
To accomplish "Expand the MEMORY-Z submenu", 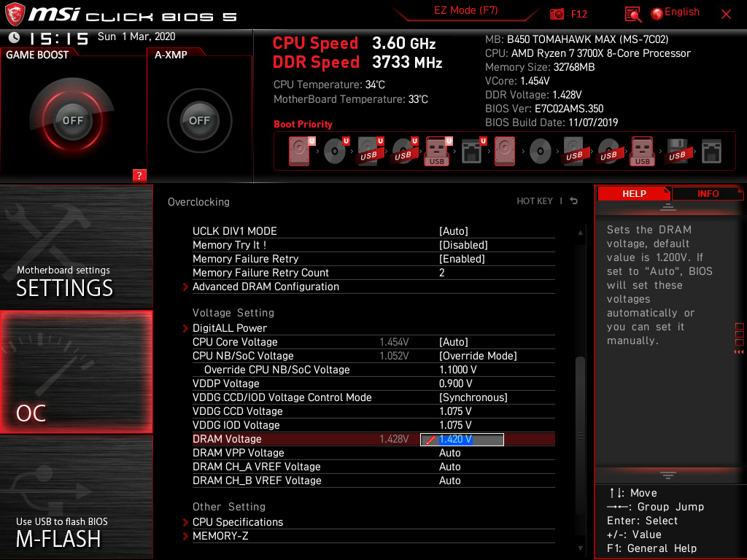I will 220,536.
